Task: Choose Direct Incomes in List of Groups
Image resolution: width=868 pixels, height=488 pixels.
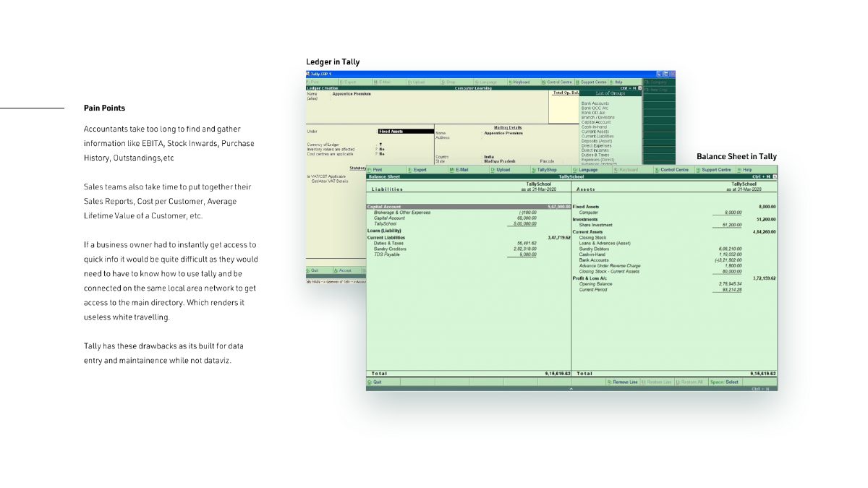Action: [x=596, y=150]
